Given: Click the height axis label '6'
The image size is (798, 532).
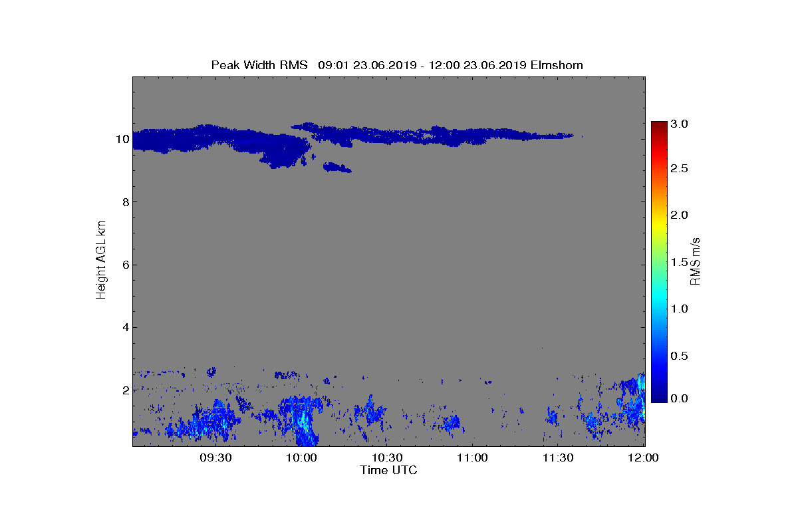Looking at the screenshot, I should 125,265.
